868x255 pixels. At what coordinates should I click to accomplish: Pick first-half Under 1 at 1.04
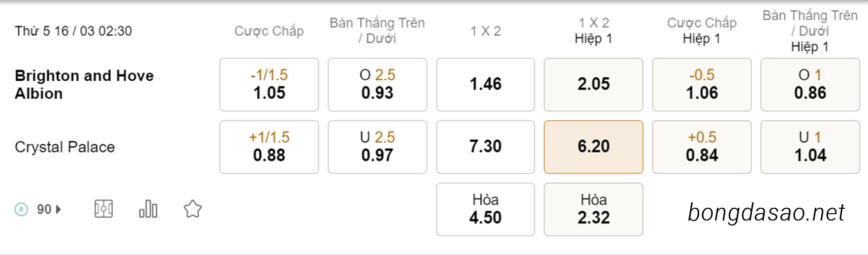810,147
